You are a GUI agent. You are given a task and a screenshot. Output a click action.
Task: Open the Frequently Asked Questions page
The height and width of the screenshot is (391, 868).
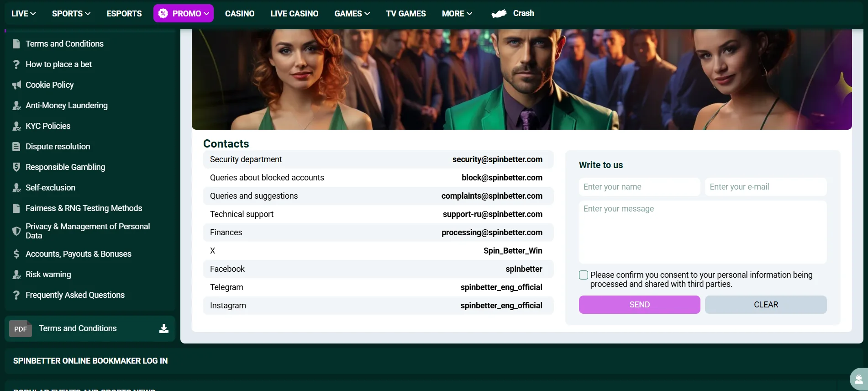[x=75, y=295]
